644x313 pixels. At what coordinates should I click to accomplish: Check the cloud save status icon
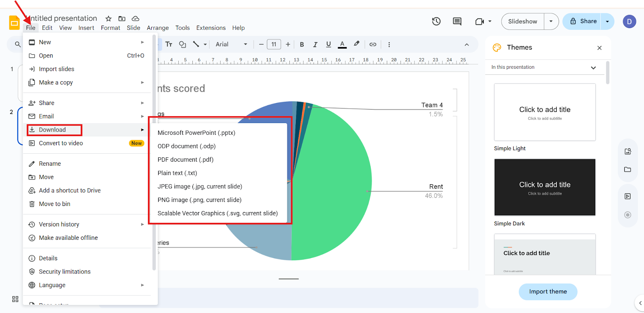click(136, 19)
